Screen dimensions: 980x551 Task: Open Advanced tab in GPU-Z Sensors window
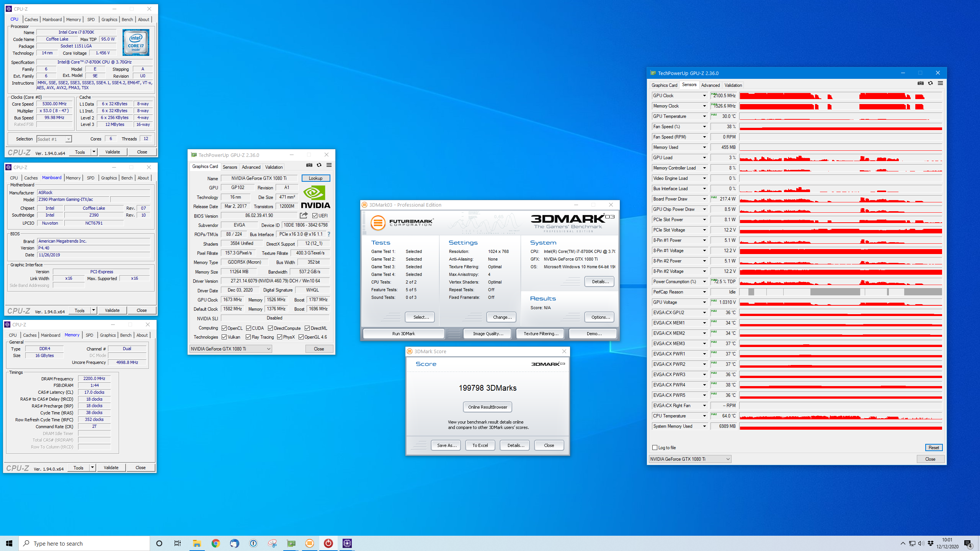point(710,85)
